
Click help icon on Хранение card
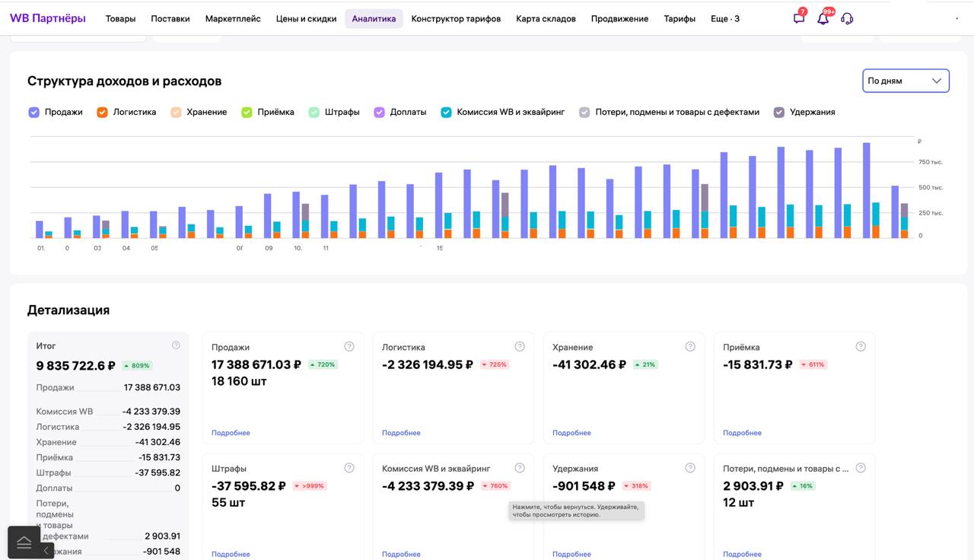coord(690,346)
